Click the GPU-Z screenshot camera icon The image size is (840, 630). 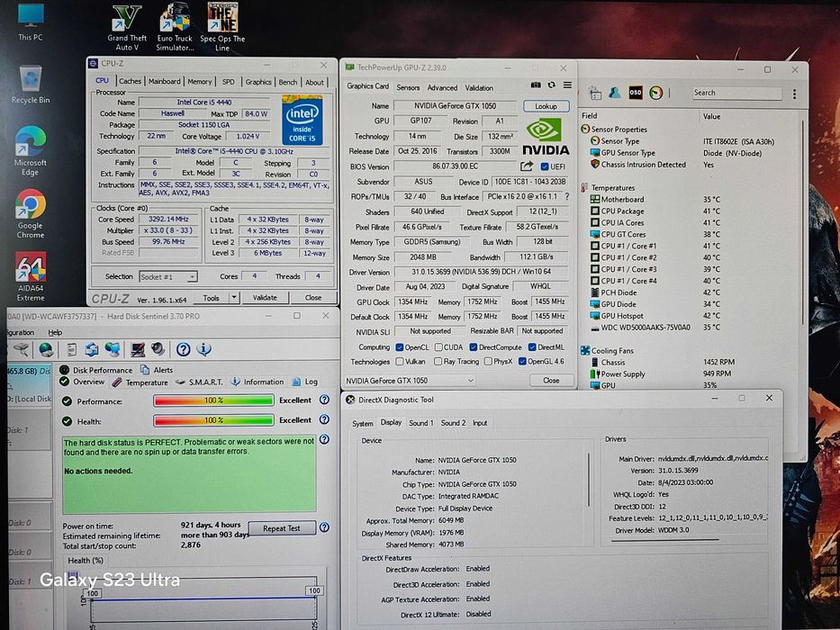pos(535,85)
